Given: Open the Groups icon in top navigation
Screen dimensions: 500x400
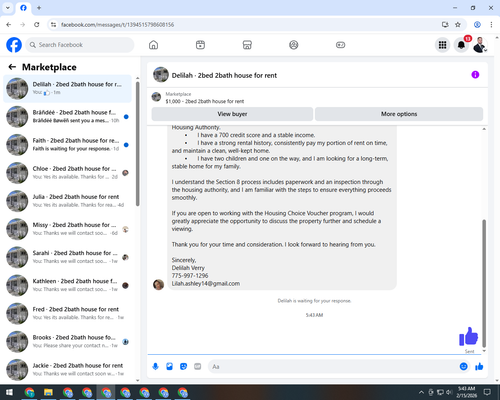Looking at the screenshot, I should (294, 45).
